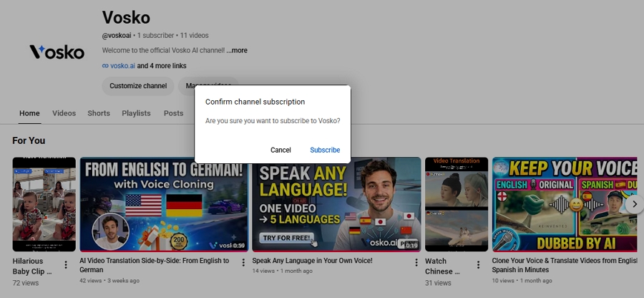Image resolution: width=644 pixels, height=298 pixels.
Task: Click title 'AI Video Translation Side-by-Side: From English to German'
Action: click(x=155, y=265)
